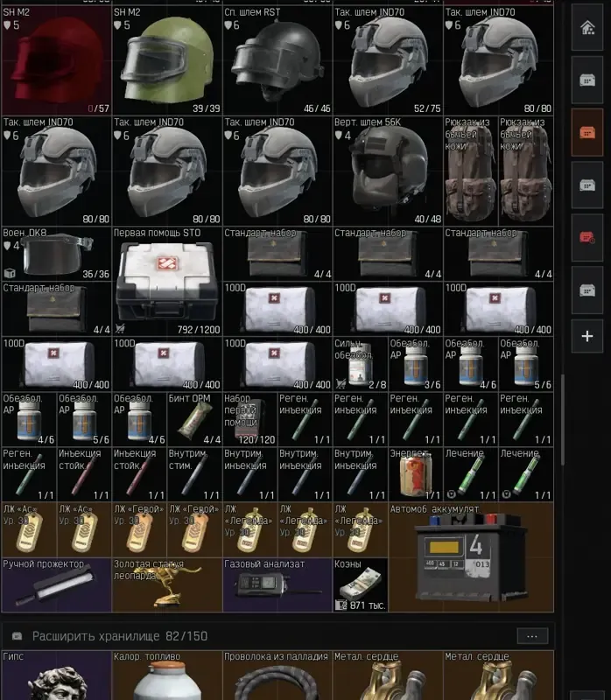This screenshot has width=611, height=700.
Task: Select the Воен. DK8 face shield
Action: coord(56,254)
